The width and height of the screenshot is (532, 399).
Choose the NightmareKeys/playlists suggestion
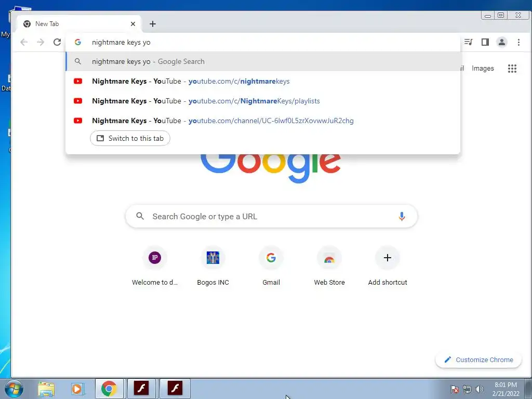pos(263,101)
